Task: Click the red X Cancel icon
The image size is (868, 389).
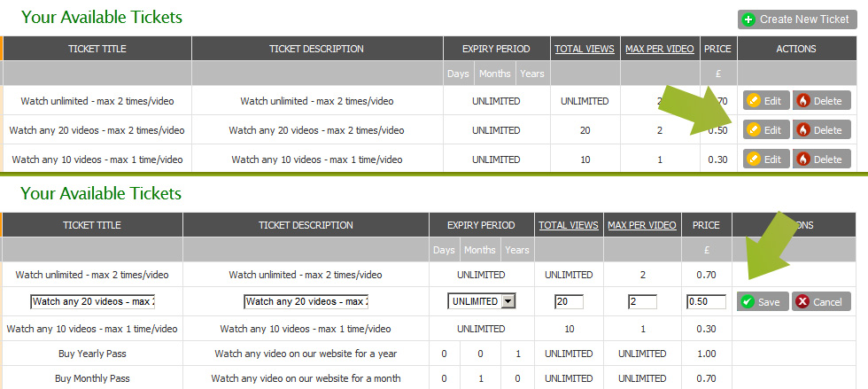Action: click(802, 302)
